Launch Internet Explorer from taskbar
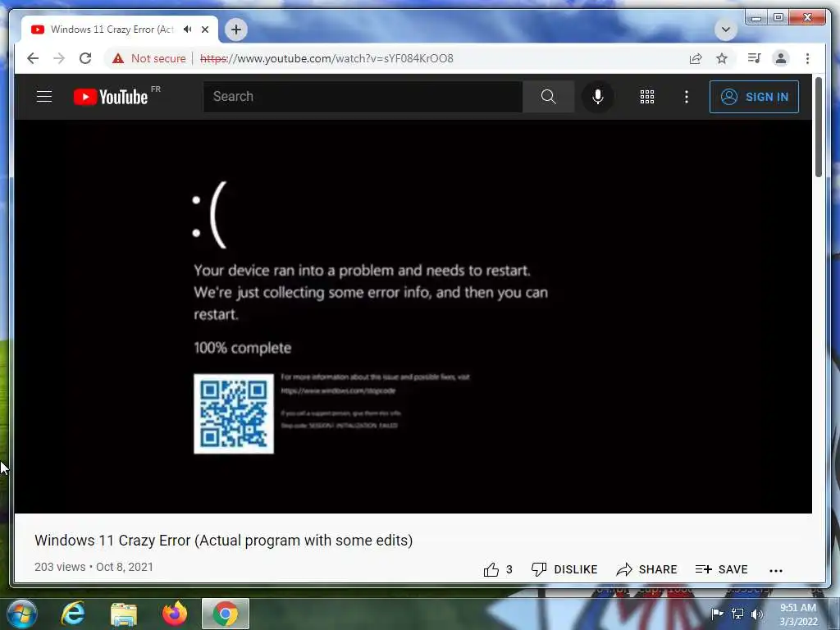The width and height of the screenshot is (840, 630). click(x=73, y=614)
